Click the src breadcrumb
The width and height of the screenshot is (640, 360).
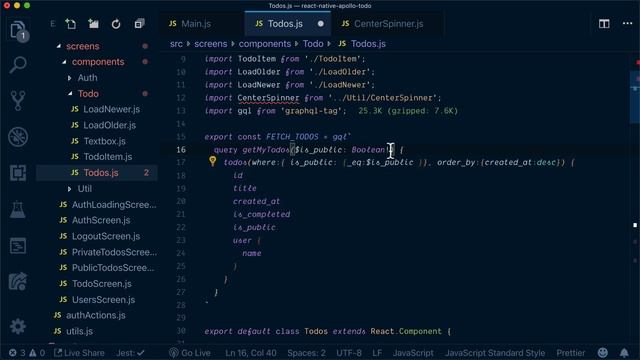176,44
